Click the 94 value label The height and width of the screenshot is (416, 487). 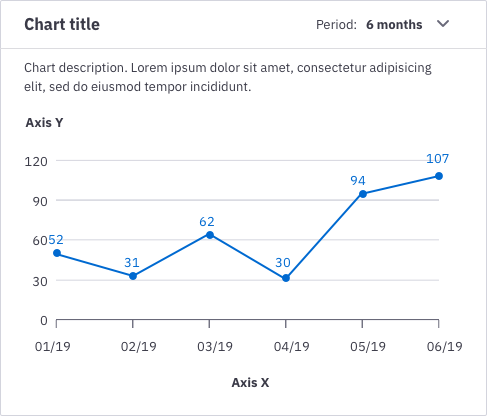(x=358, y=181)
